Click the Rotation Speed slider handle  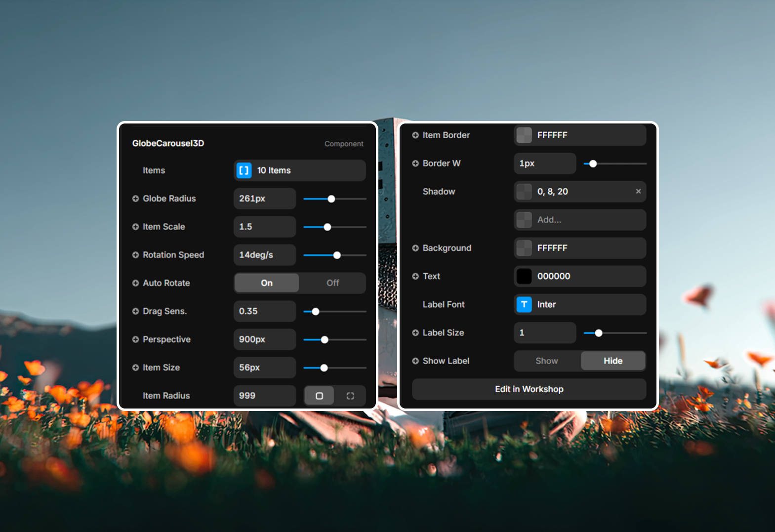[x=337, y=255]
